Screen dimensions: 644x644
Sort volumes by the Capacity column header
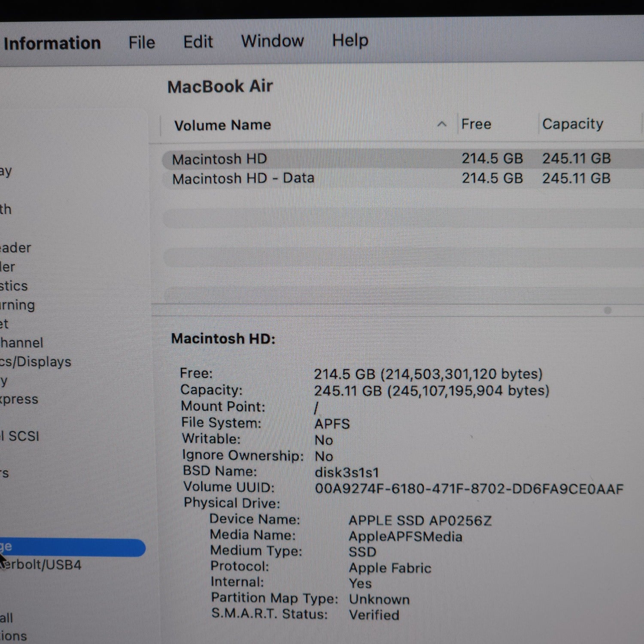(572, 124)
